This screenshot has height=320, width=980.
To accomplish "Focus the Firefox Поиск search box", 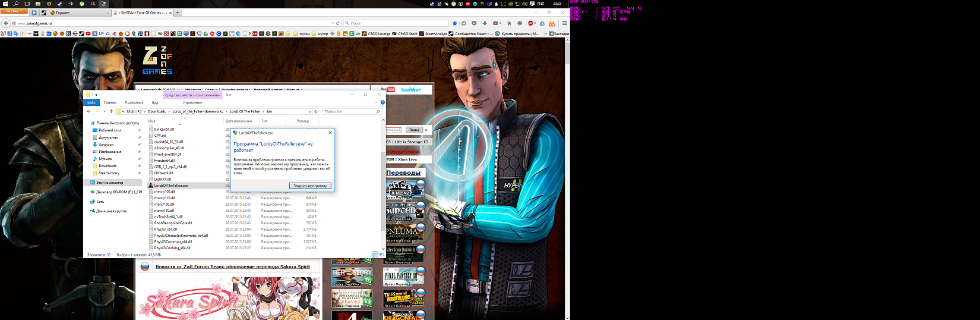I will (x=395, y=23).
